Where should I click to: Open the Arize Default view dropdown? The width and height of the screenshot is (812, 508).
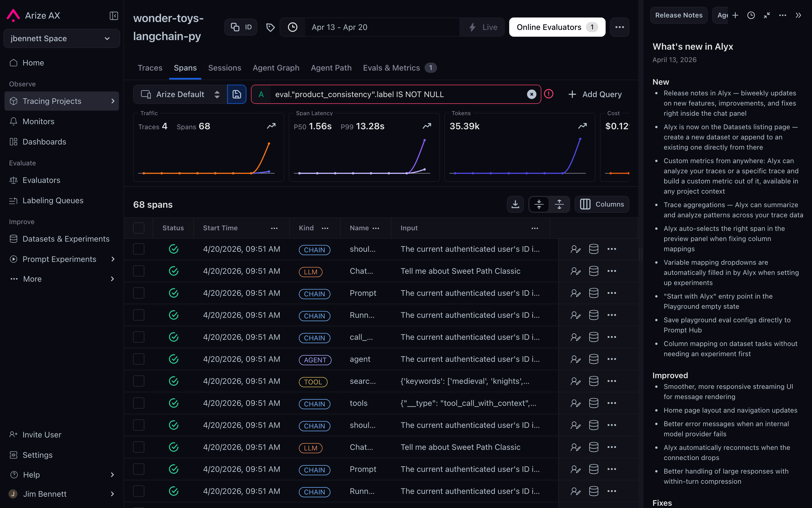coord(180,95)
